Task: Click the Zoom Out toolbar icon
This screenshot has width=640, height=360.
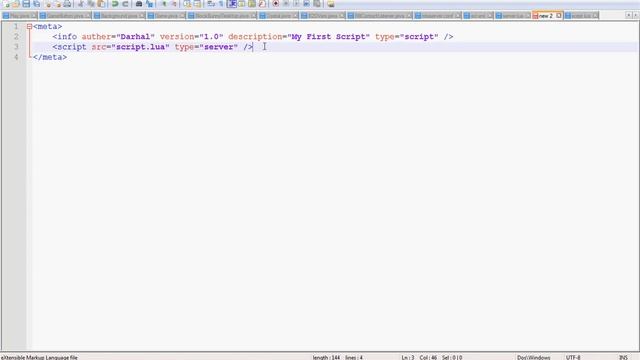Action: pos(174,4)
